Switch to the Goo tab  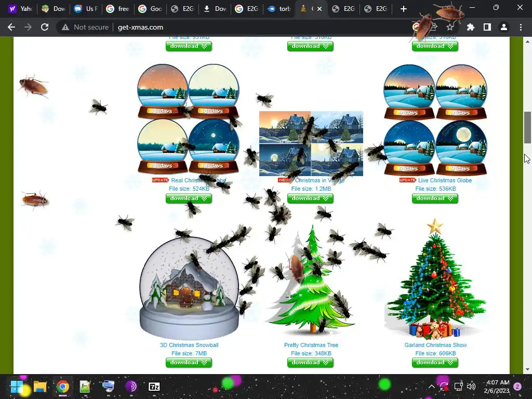point(150,9)
